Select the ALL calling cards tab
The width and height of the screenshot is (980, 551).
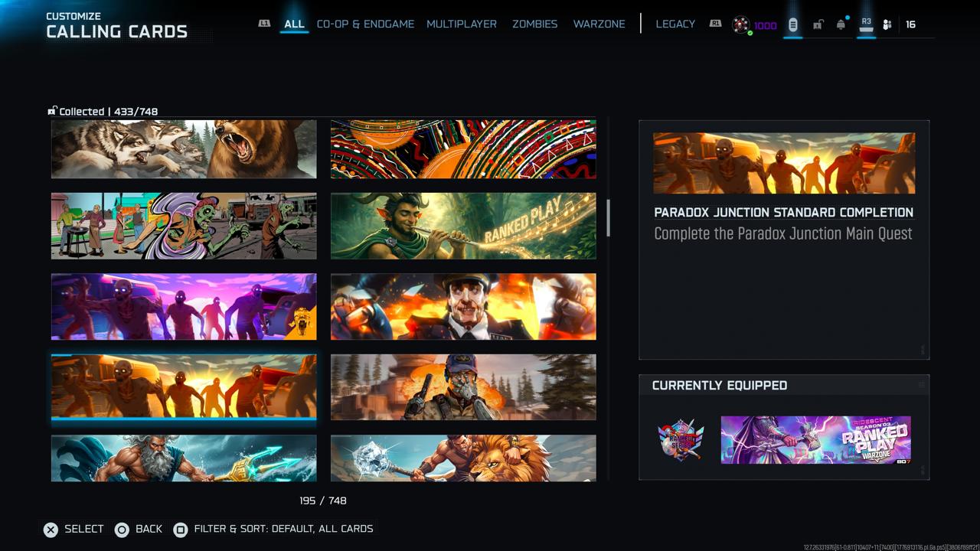[x=294, y=24]
